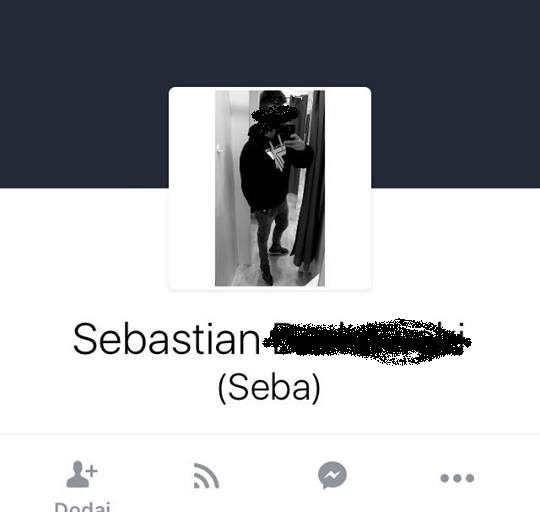Screen dimensions: 540x512
Task: View the black-and-white mirror selfie
Action: pyautogui.click(x=270, y=188)
